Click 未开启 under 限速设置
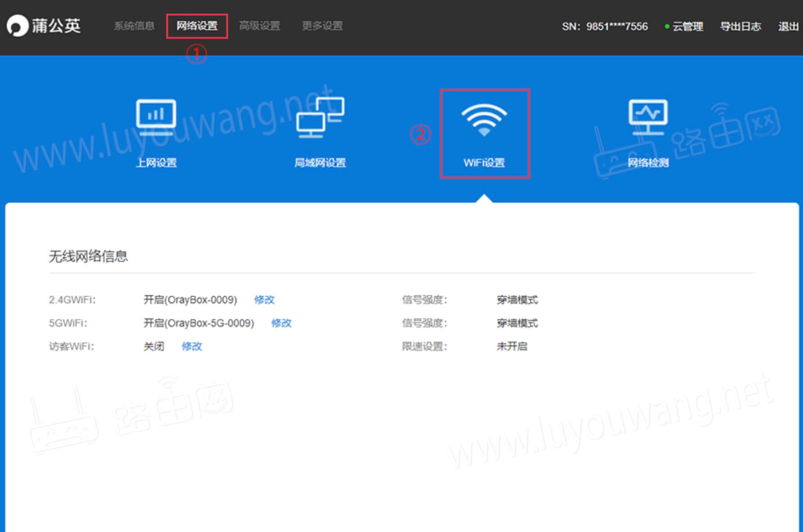Viewport: 803px width, 532px height. tap(511, 346)
